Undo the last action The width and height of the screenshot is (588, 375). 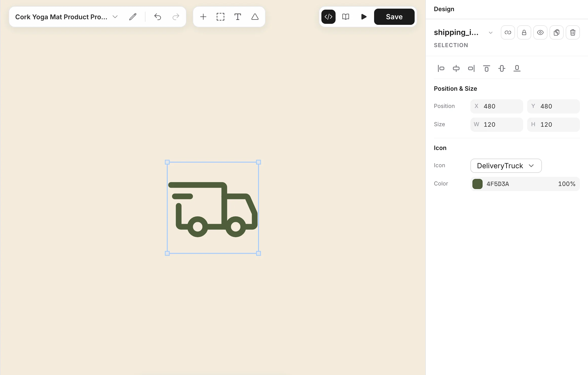158,17
